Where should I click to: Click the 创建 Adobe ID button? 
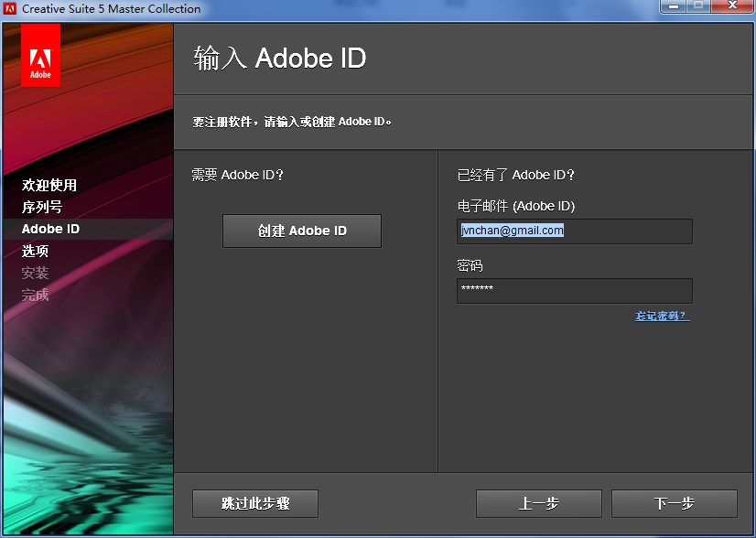(302, 231)
